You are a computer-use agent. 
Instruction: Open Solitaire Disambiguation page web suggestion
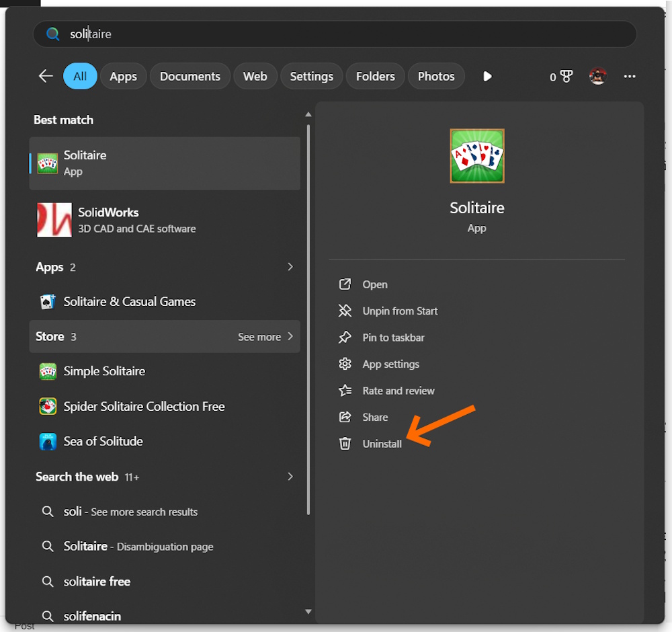[x=165, y=546]
